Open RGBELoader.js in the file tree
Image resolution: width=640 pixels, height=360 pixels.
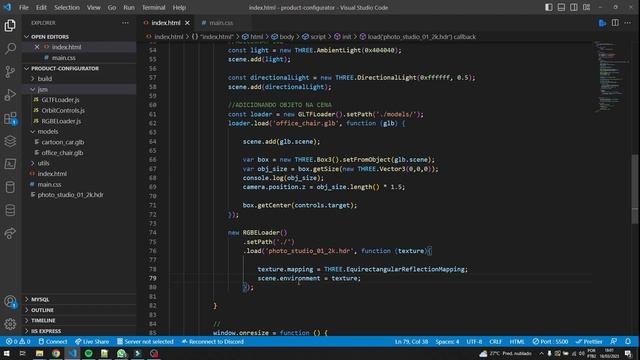point(61,121)
